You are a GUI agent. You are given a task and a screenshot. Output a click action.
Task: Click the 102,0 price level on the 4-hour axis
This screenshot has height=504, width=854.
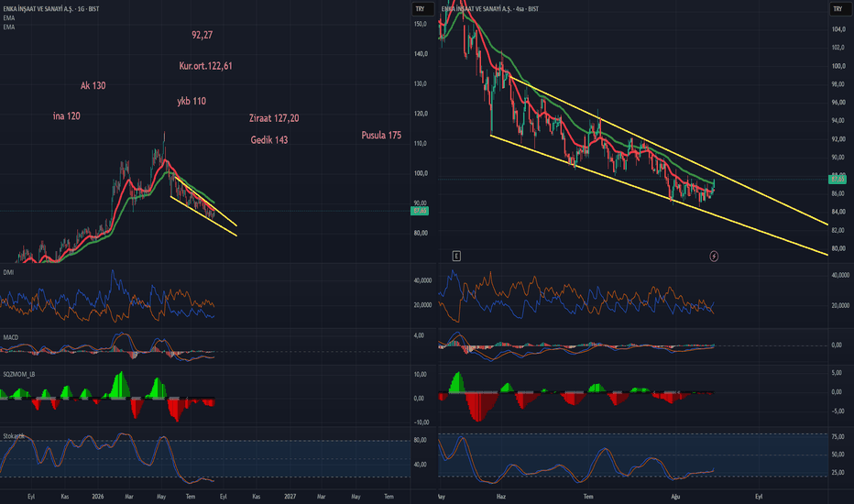coord(838,48)
